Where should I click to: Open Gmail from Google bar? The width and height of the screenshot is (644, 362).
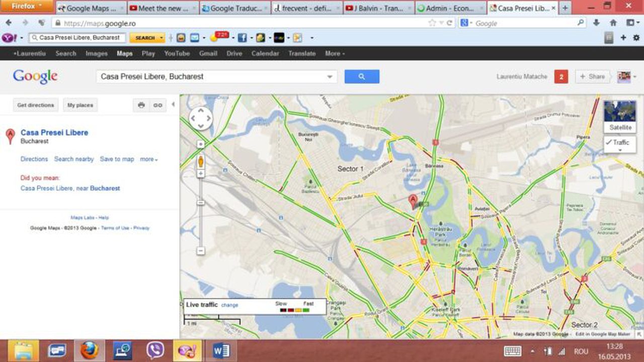(208, 53)
